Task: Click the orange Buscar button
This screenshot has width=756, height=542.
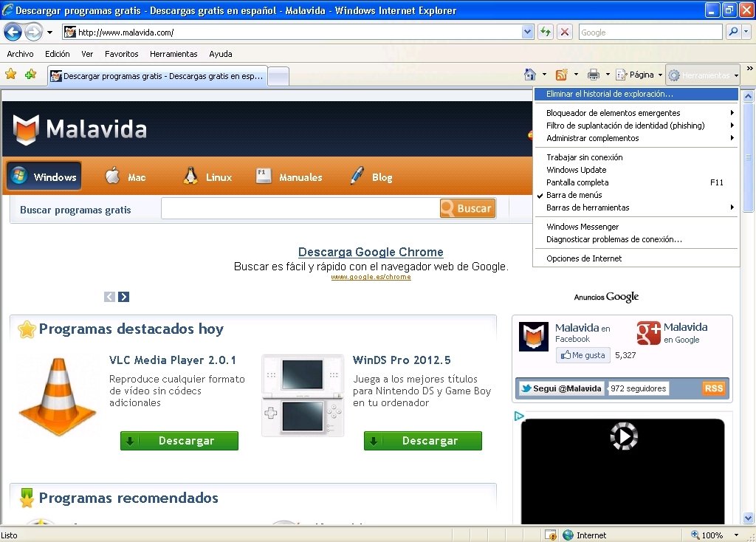Action: click(x=467, y=208)
